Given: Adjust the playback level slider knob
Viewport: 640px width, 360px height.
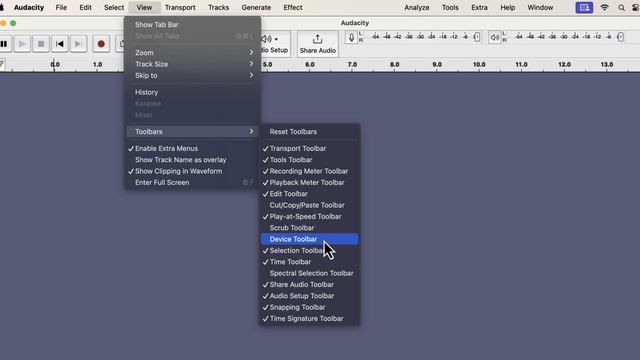Looking at the screenshot, I should tap(620, 37).
